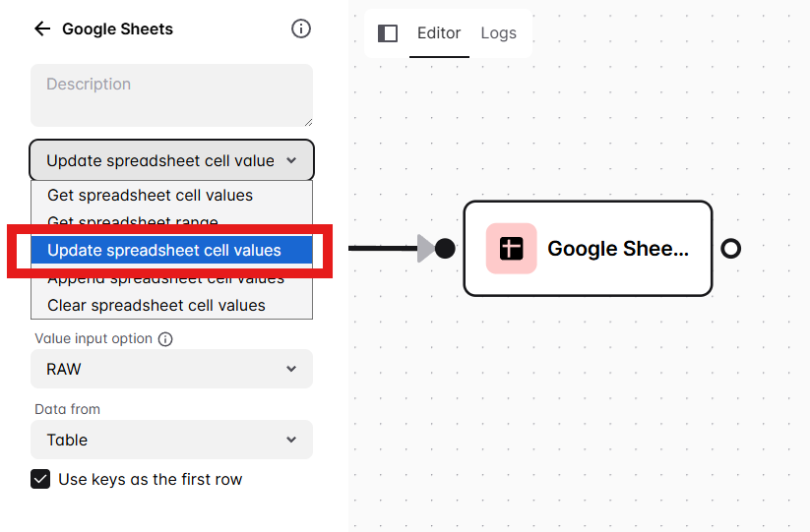
Task: Select the Google Sheets node card
Action: tap(617, 248)
